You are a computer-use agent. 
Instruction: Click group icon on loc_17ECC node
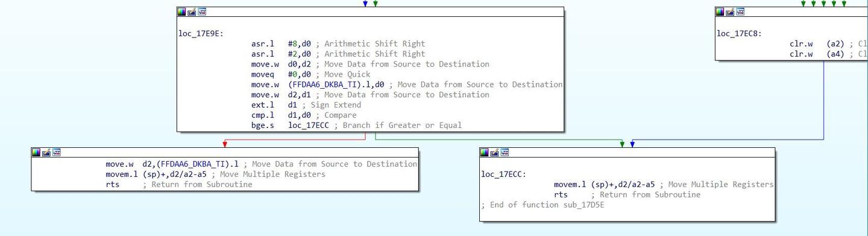point(505,152)
